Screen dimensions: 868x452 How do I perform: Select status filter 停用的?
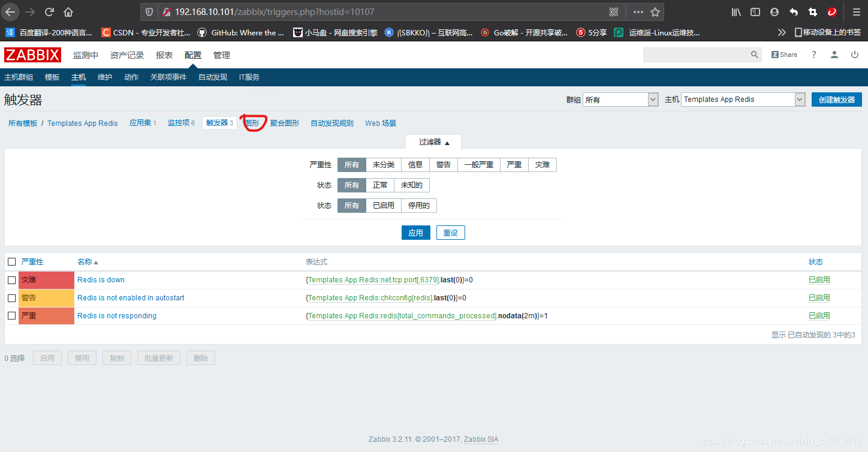419,206
